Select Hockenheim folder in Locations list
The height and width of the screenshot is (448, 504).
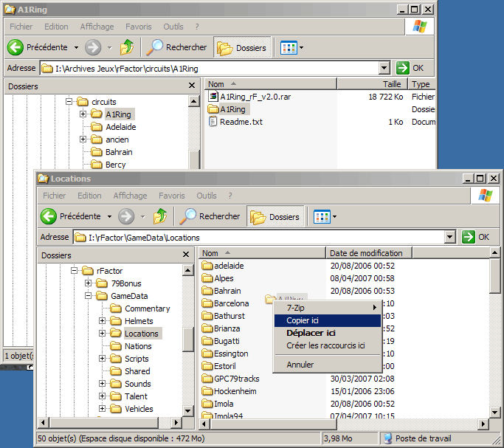tap(229, 391)
